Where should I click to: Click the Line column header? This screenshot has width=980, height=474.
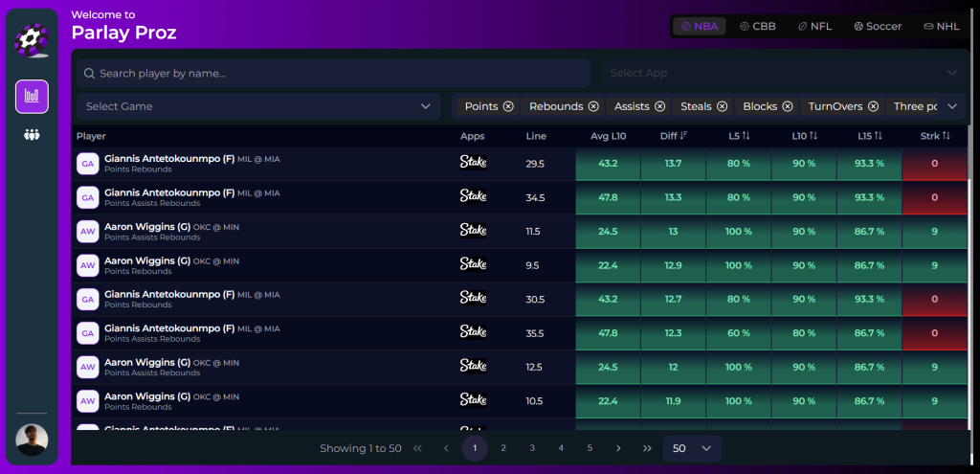click(x=536, y=136)
